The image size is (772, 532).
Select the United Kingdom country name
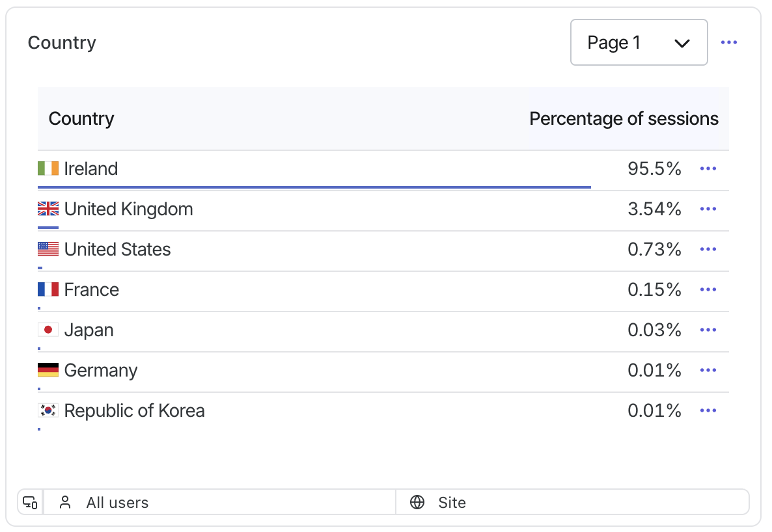pos(128,209)
